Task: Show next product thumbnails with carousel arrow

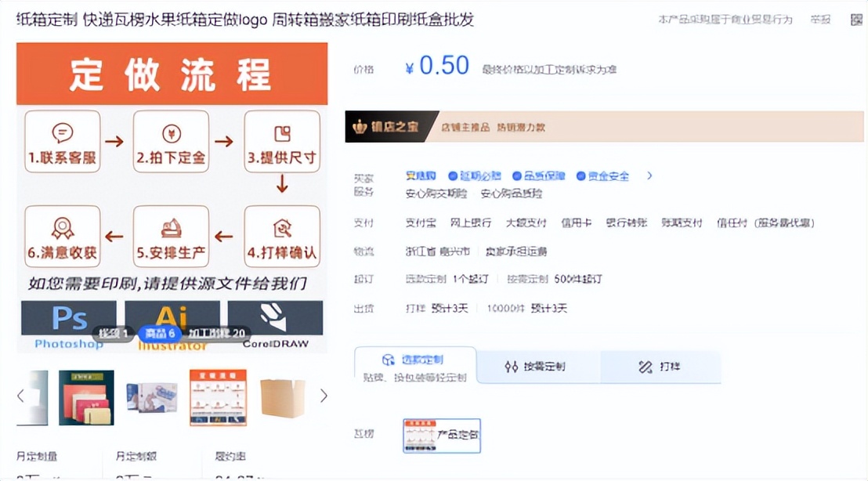Action: pyautogui.click(x=324, y=396)
